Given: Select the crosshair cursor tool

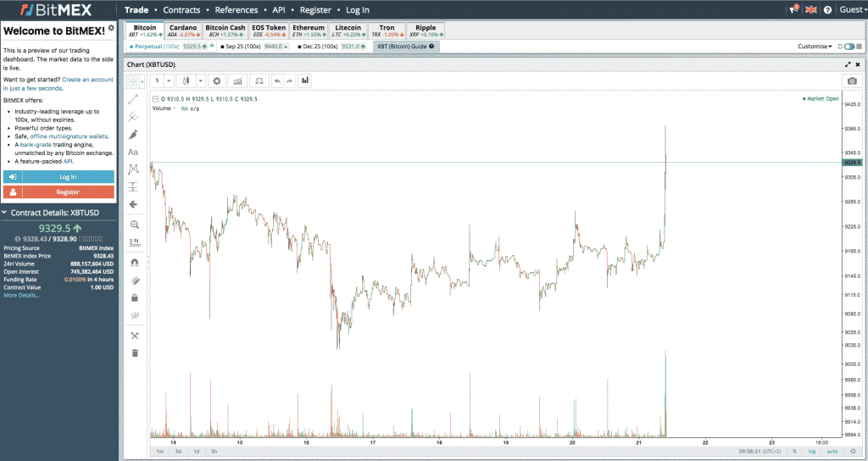Looking at the screenshot, I should [x=133, y=82].
